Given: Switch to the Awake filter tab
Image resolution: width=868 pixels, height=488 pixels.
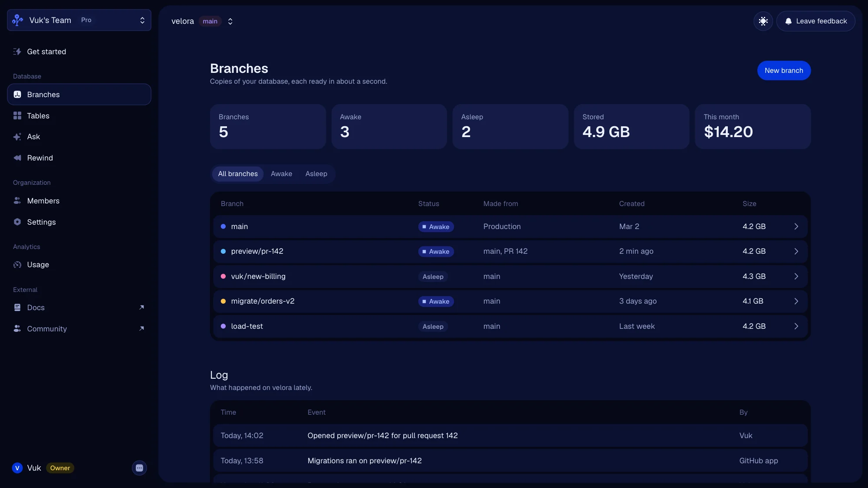Looking at the screenshot, I should click(x=281, y=174).
